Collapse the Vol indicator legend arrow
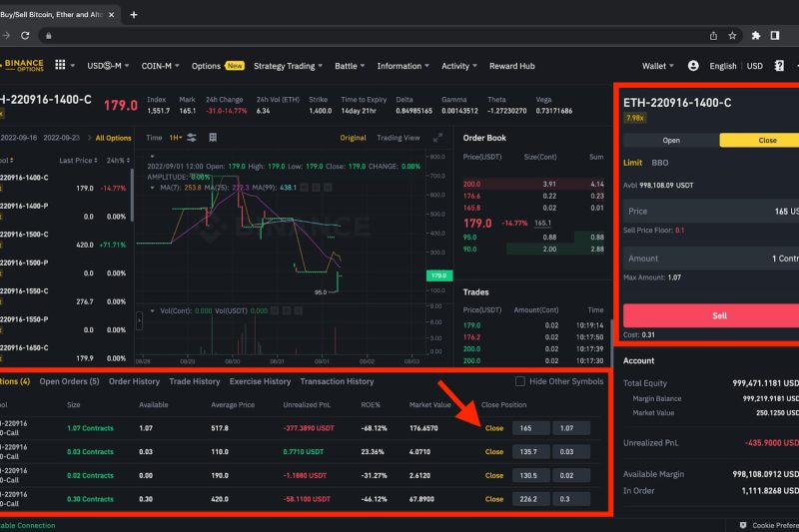The image size is (799, 532). (x=153, y=310)
